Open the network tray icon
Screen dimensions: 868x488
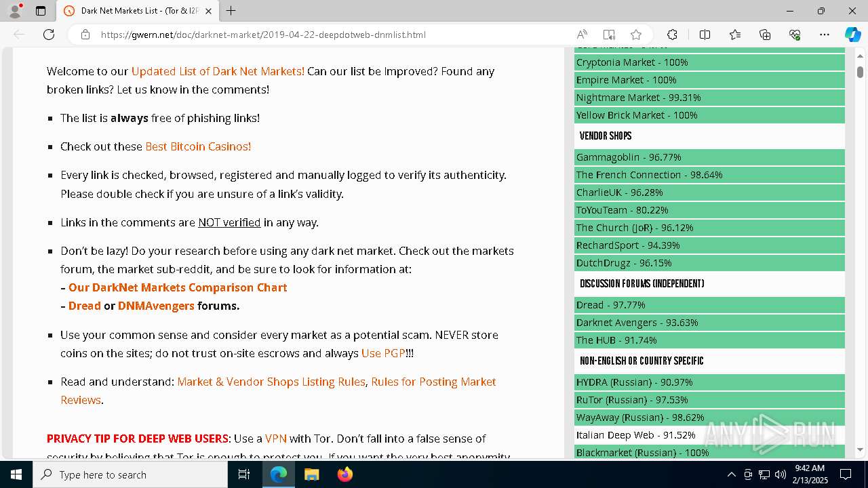click(764, 474)
